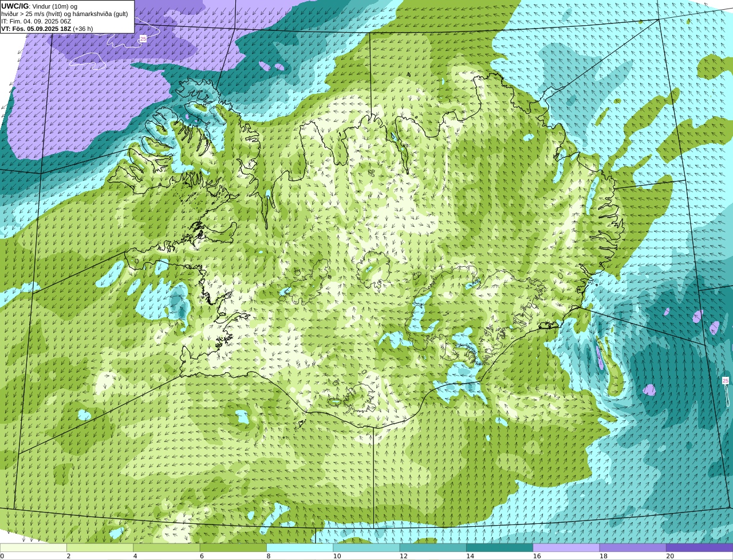Image resolution: width=733 pixels, height=560 pixels.
Task: Pick the legend swatch between 6 and 8
Action: click(233, 547)
